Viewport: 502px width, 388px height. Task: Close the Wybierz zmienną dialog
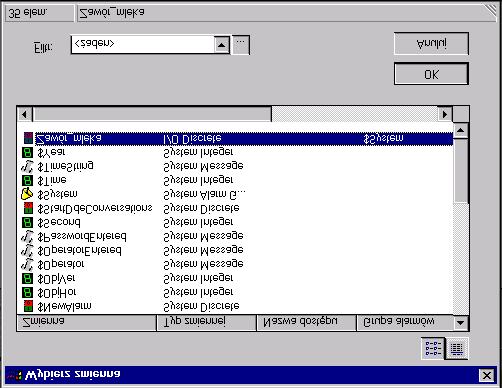pyautogui.click(x=486, y=376)
